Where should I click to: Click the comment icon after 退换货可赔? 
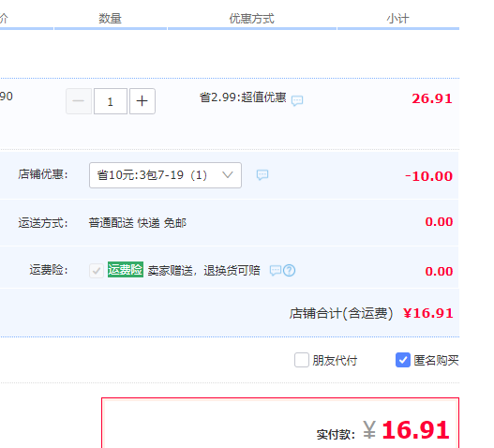[x=276, y=270]
